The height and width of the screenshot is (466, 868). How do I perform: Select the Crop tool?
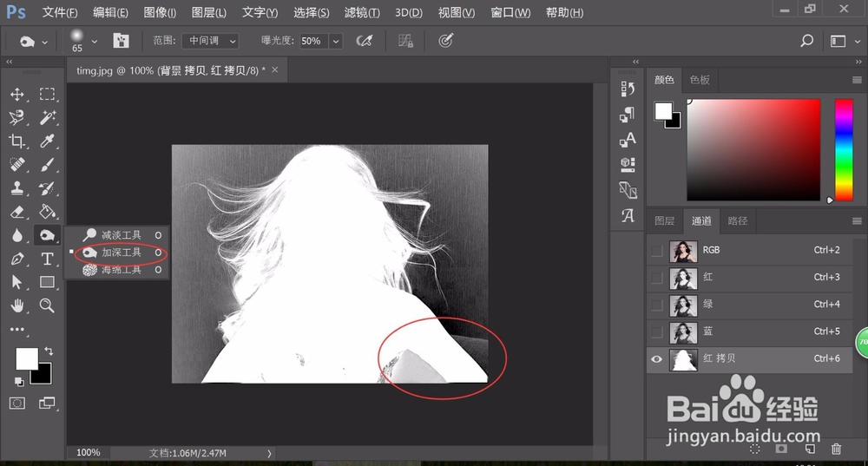(x=17, y=141)
